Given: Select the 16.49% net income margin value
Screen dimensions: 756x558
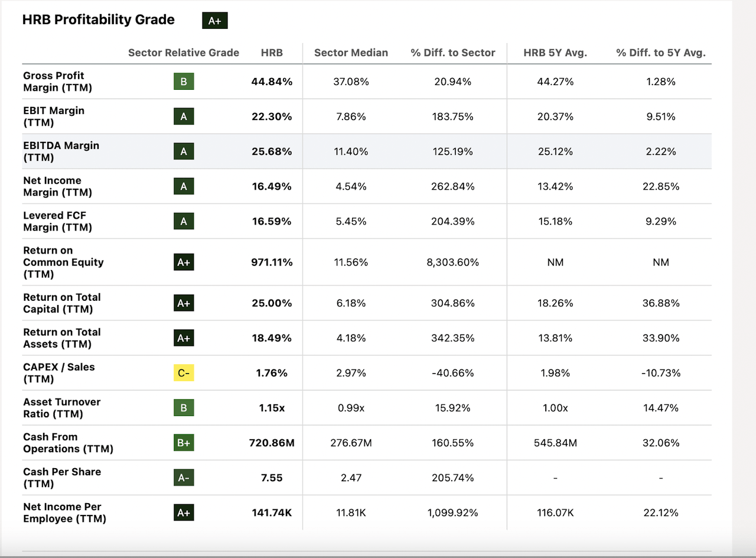Looking at the screenshot, I should 272,186.
